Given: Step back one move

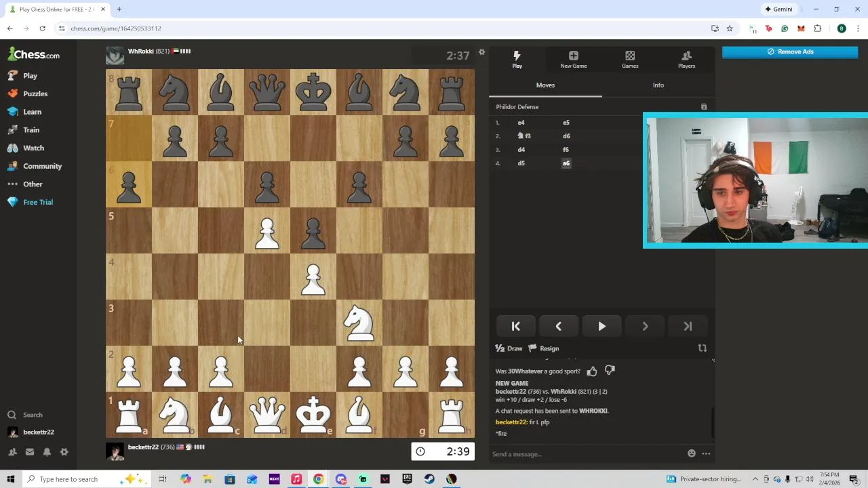Looking at the screenshot, I should click(558, 327).
